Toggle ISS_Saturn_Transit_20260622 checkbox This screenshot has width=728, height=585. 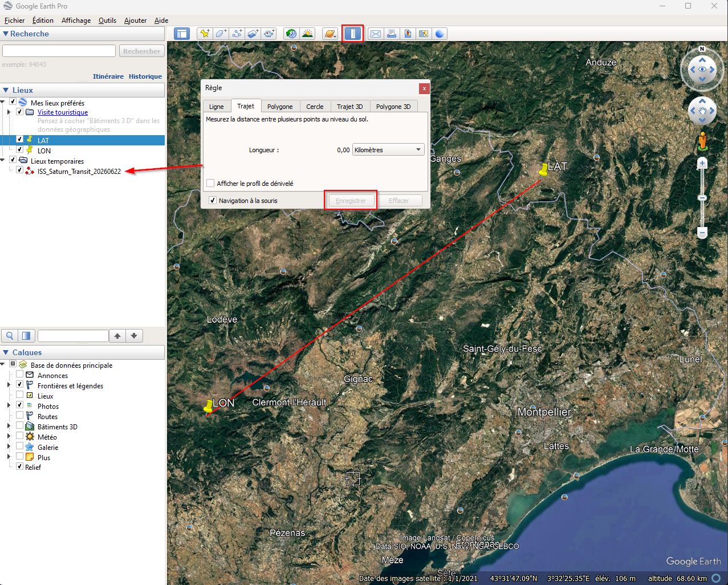(20, 170)
